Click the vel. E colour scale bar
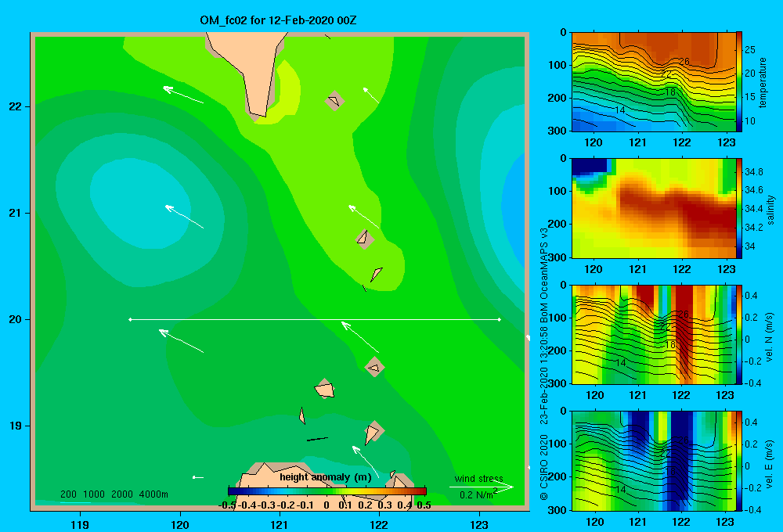This screenshot has width=783, height=532. click(739, 461)
